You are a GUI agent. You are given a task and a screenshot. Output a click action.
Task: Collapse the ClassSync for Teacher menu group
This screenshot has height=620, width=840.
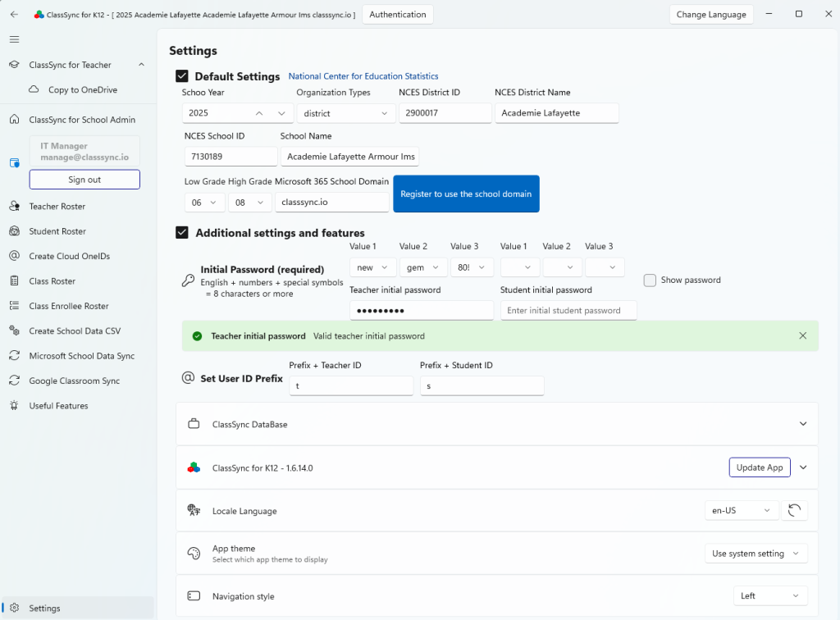pos(141,65)
